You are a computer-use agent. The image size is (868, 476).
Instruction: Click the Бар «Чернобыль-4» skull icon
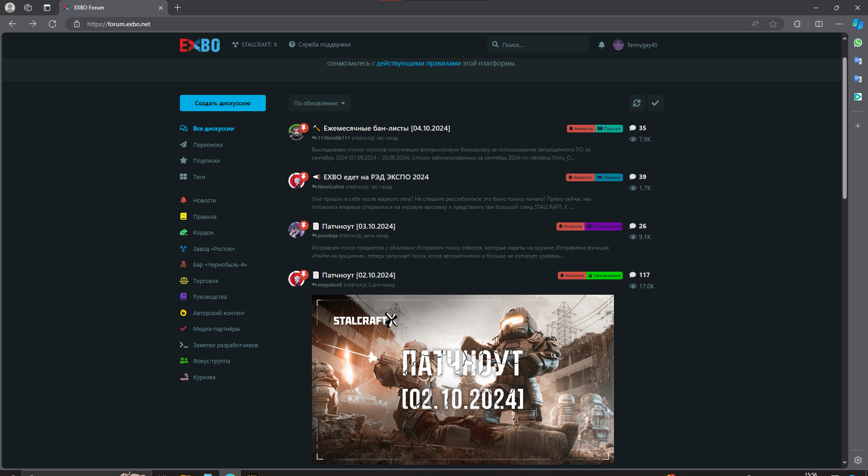point(183,264)
